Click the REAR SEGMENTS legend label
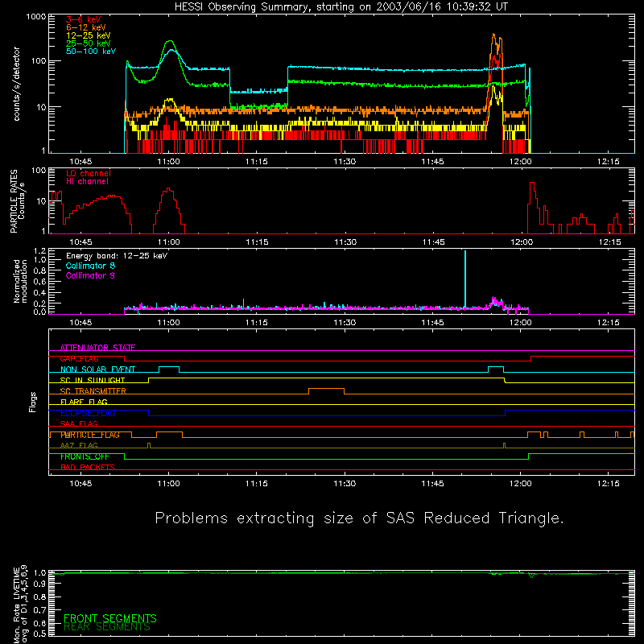This screenshot has height=644, width=644. coord(107,627)
